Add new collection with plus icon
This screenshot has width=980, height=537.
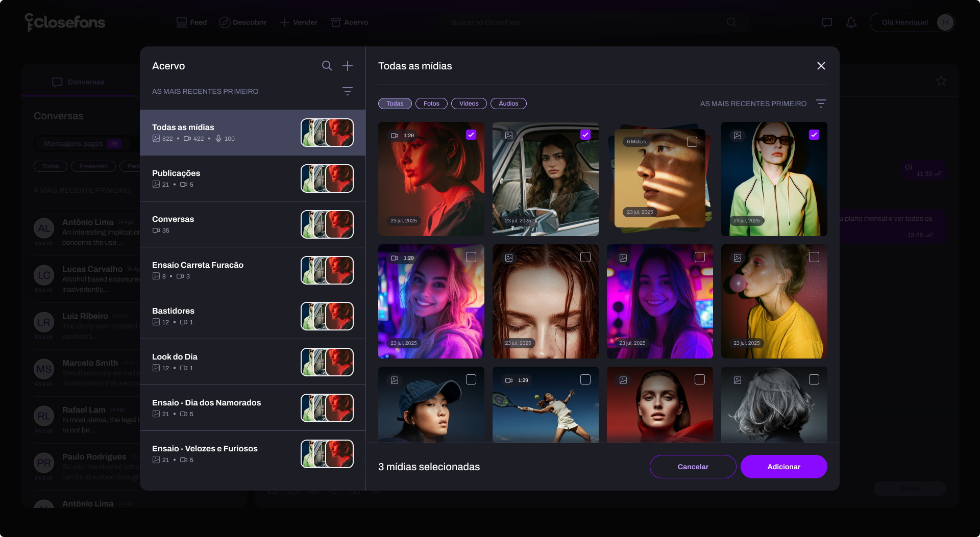348,66
